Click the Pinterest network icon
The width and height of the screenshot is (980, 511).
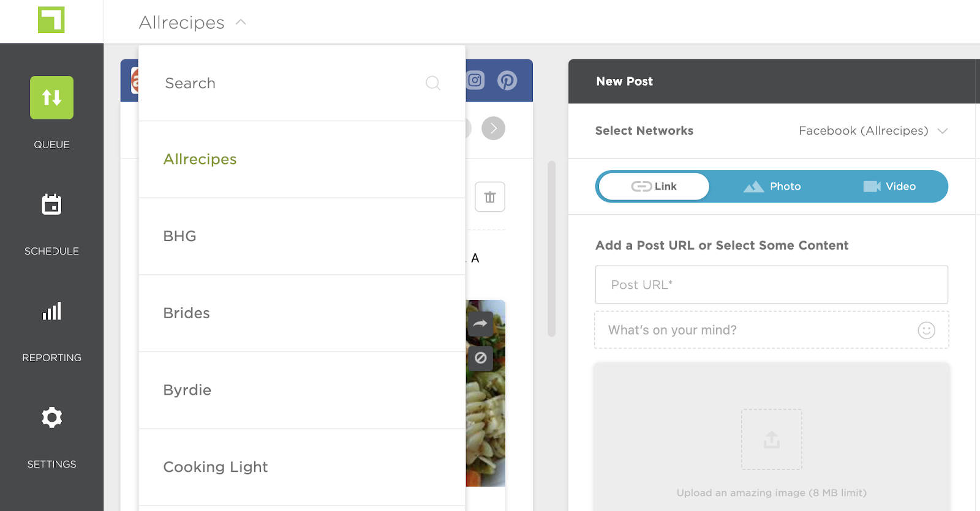point(507,80)
